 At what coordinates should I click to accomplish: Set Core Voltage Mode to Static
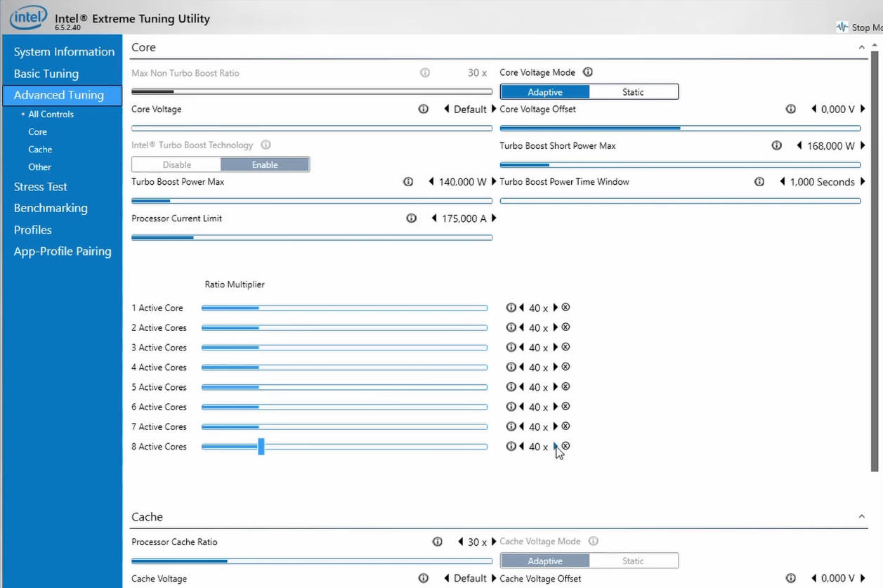click(633, 92)
